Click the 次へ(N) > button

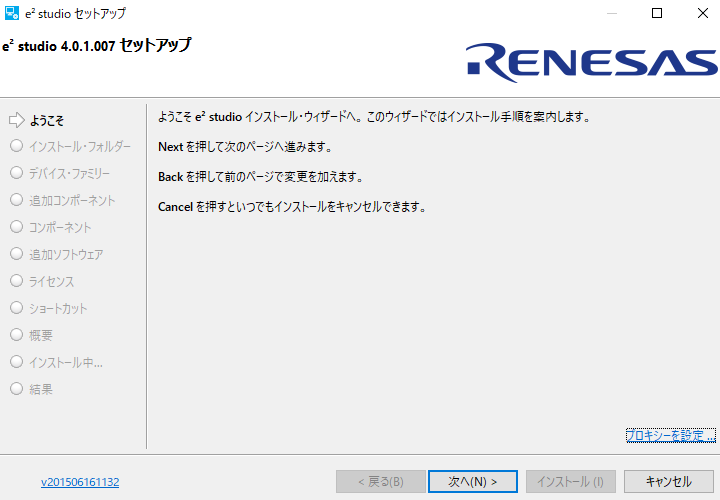472,481
